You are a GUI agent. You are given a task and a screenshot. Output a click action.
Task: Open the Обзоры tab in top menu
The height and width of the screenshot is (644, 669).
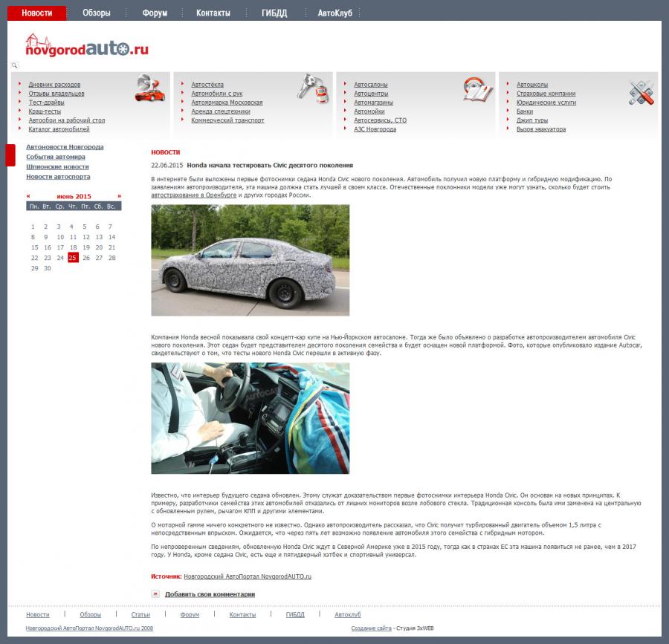click(97, 13)
